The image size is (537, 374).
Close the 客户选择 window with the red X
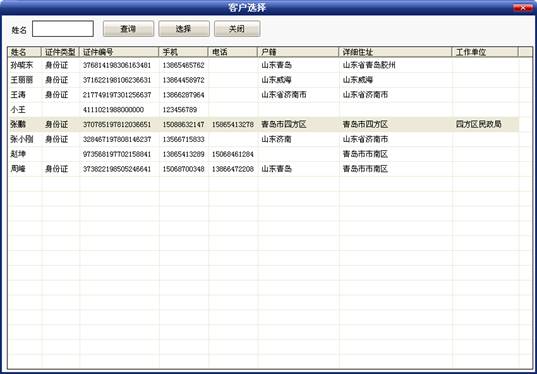pos(523,8)
